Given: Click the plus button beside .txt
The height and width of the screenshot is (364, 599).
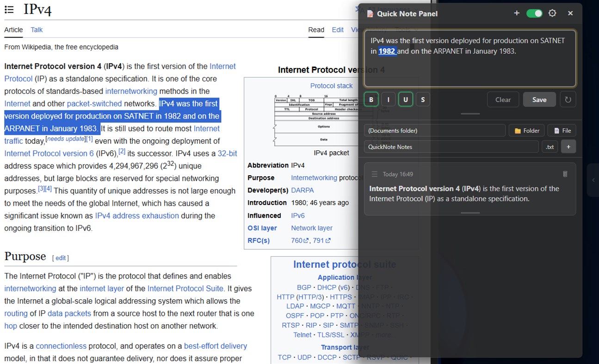Looking at the screenshot, I should tap(568, 147).
